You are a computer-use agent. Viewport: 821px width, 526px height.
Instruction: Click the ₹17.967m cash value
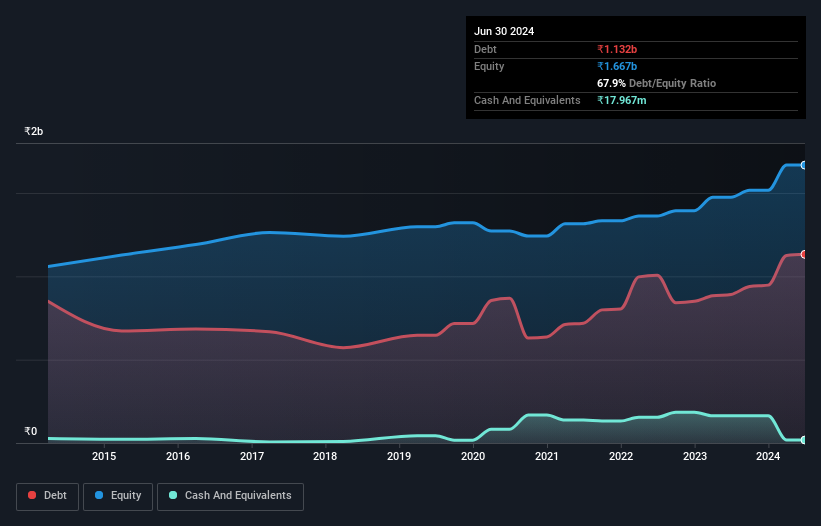[x=622, y=100]
